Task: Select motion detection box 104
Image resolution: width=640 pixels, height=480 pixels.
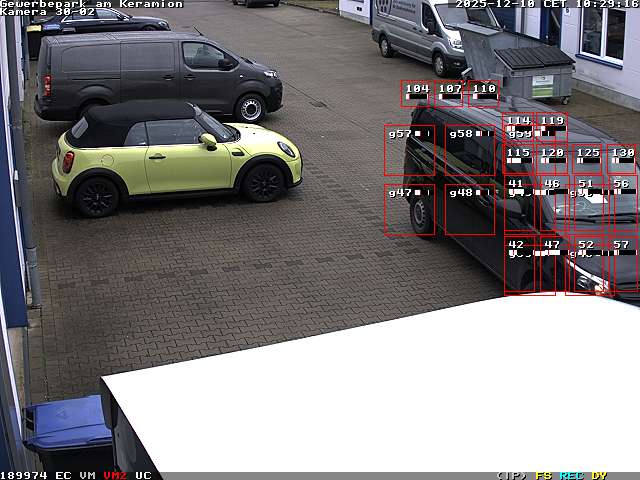Action: [415, 94]
